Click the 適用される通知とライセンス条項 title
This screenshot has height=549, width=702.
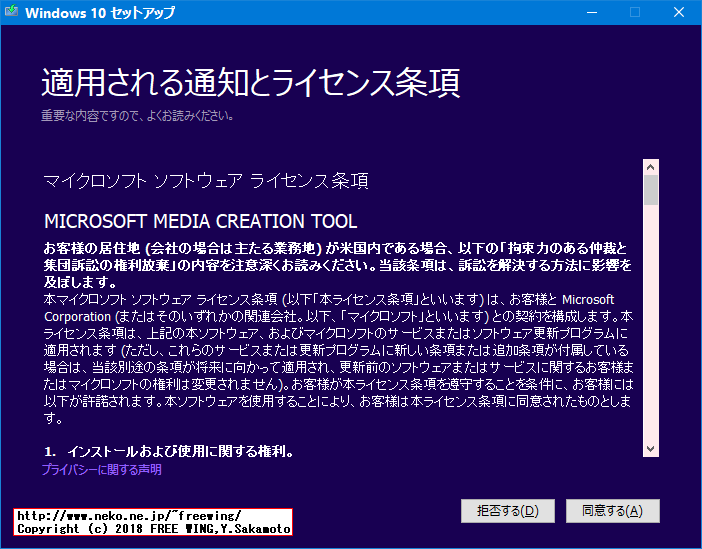pyautogui.click(x=251, y=82)
